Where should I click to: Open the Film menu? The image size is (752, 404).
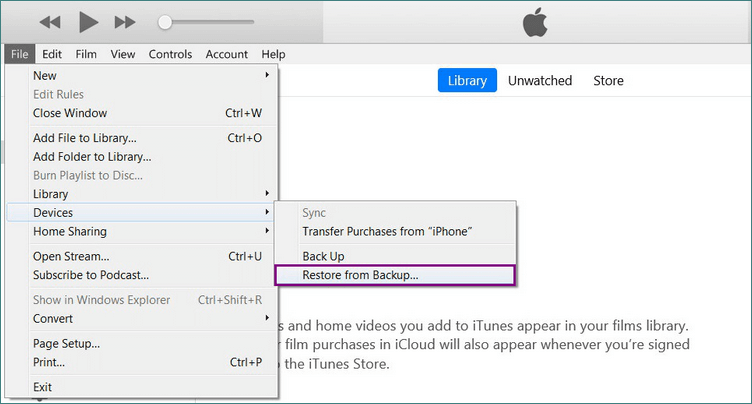(86, 54)
